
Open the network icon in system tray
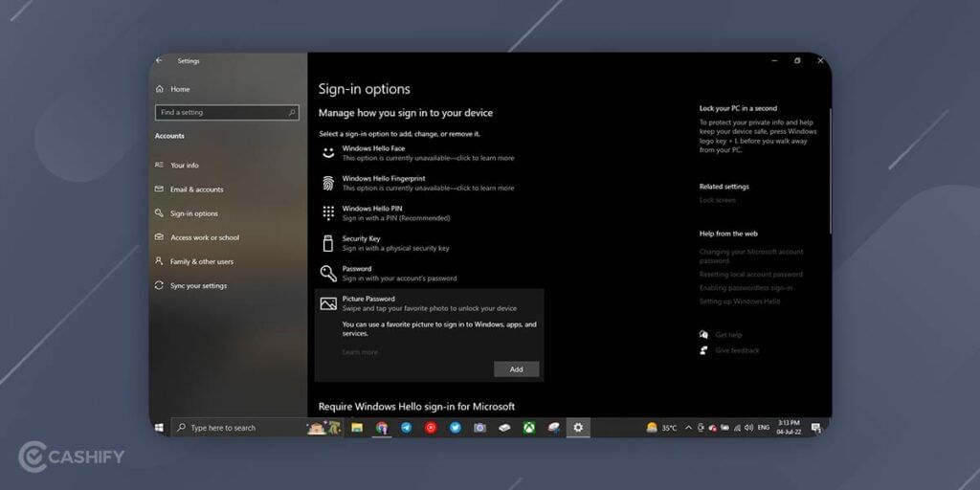(x=737, y=428)
